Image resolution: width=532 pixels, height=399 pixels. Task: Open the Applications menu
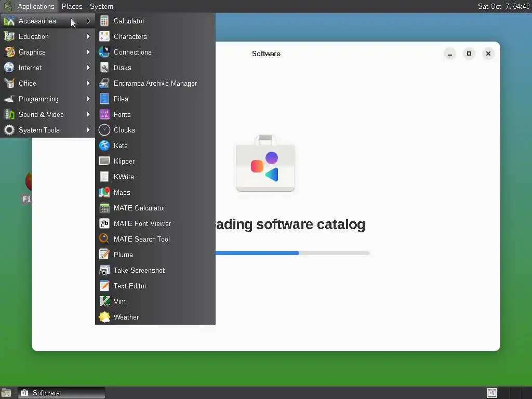30,6
